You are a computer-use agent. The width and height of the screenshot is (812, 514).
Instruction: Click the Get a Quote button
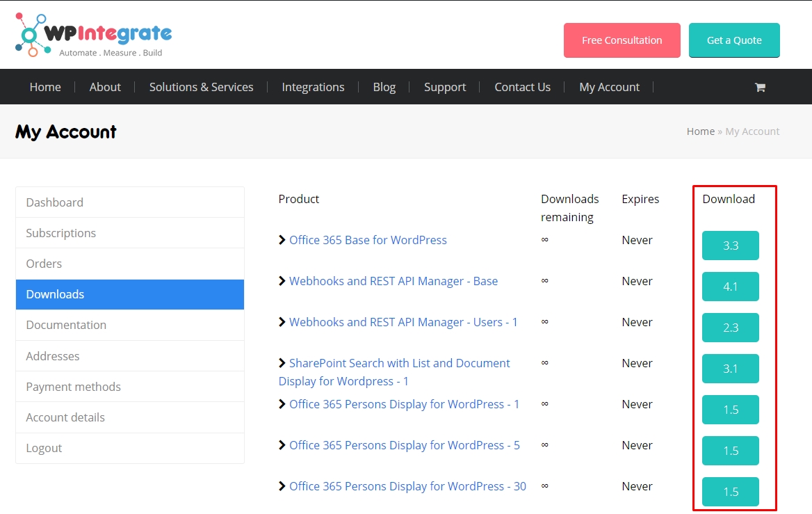coord(734,40)
